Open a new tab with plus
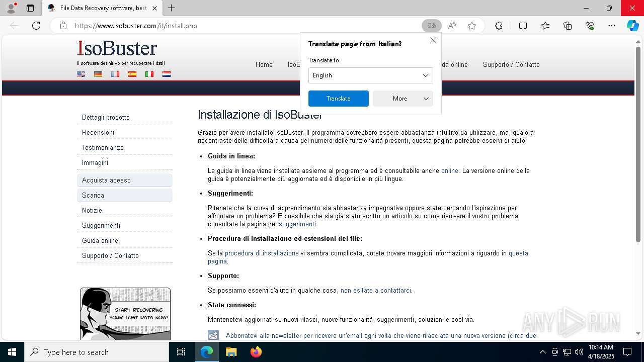 [171, 8]
